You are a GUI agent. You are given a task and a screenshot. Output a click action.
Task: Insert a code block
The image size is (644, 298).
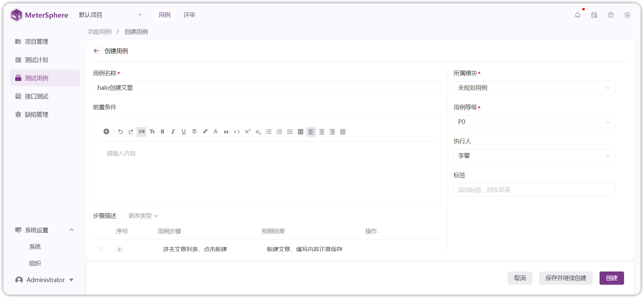pos(300,132)
